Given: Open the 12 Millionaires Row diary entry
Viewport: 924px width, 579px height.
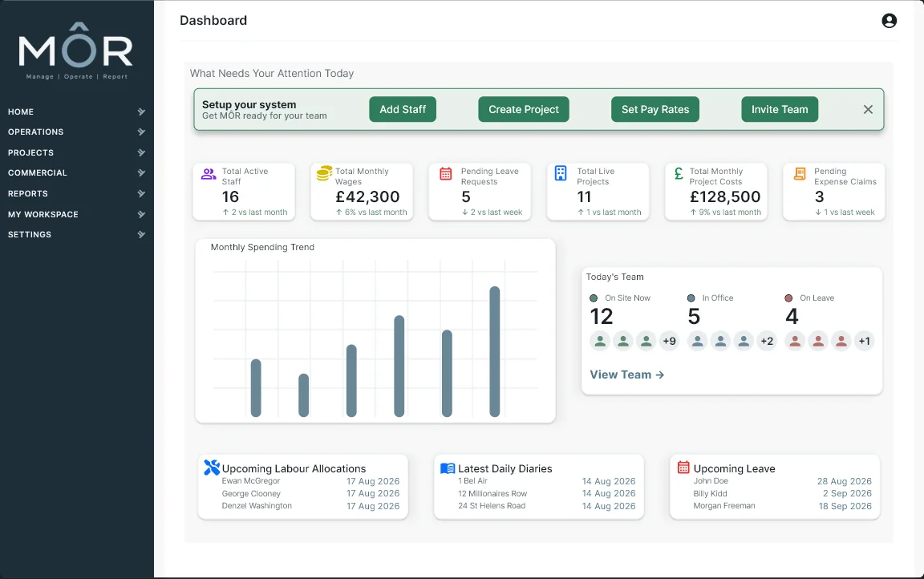Looking at the screenshot, I should point(546,493).
